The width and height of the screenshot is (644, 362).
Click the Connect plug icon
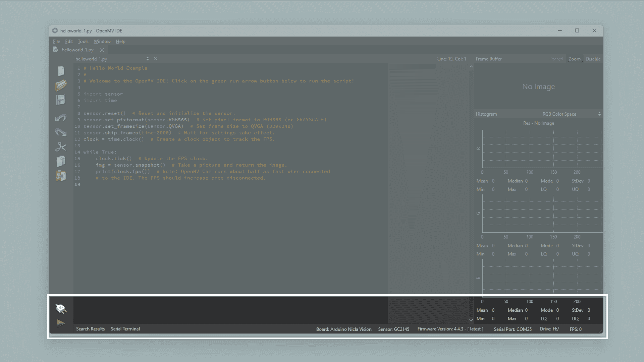pos(61,309)
